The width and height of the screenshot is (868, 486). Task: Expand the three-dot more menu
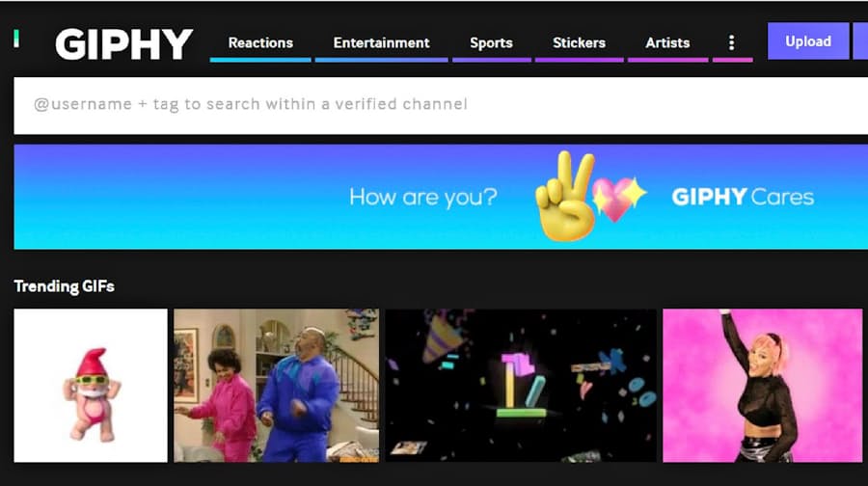tap(731, 42)
